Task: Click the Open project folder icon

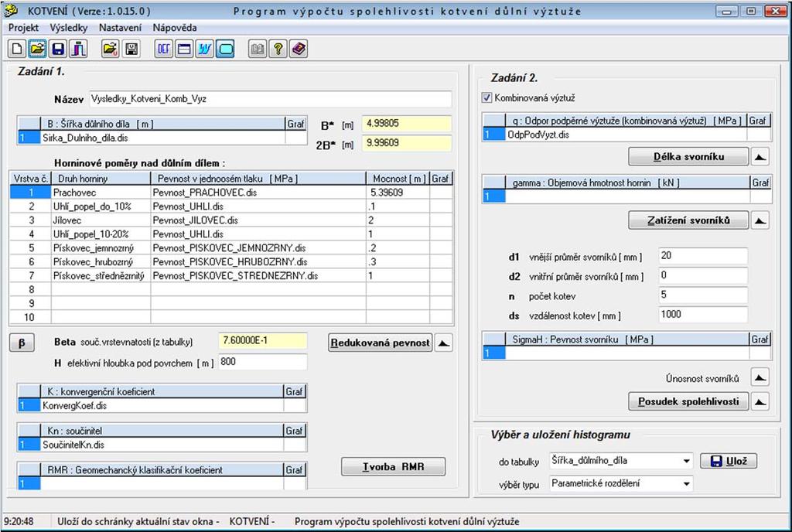Action: click(x=37, y=49)
